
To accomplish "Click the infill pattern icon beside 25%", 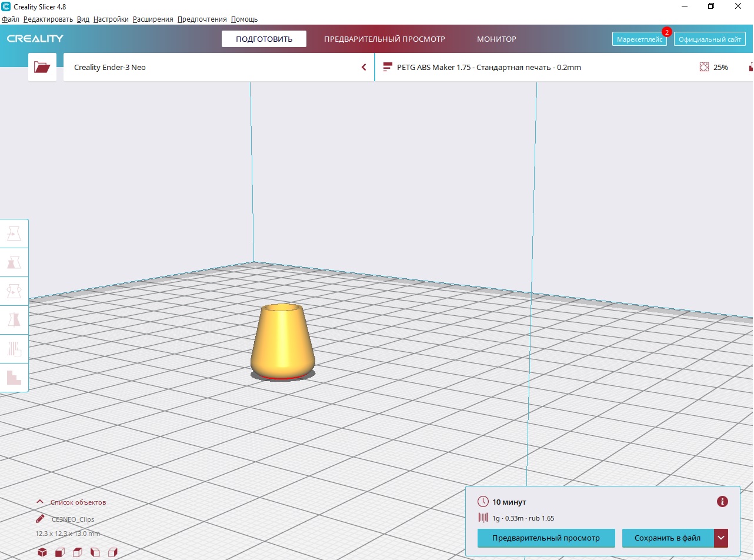I will 704,67.
